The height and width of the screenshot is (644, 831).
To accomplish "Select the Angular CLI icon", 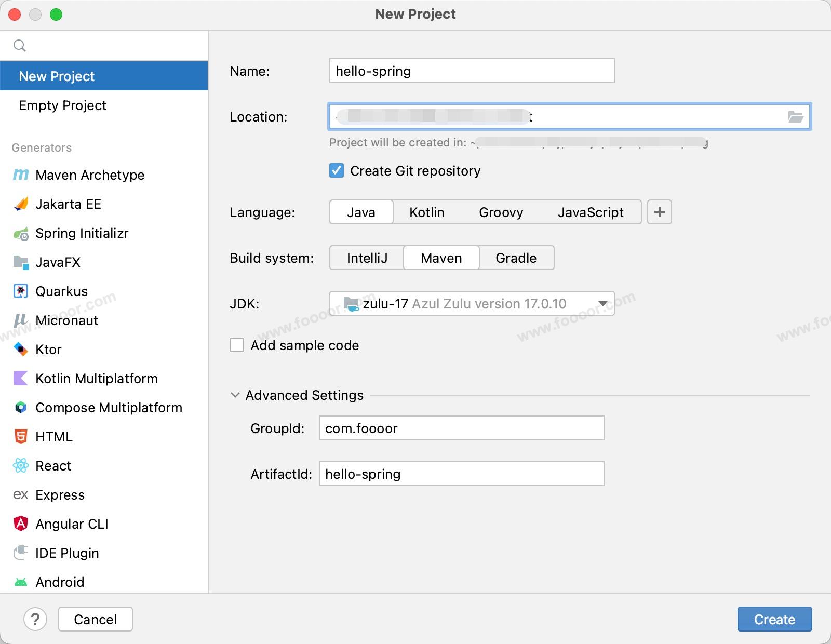I will [x=21, y=524].
